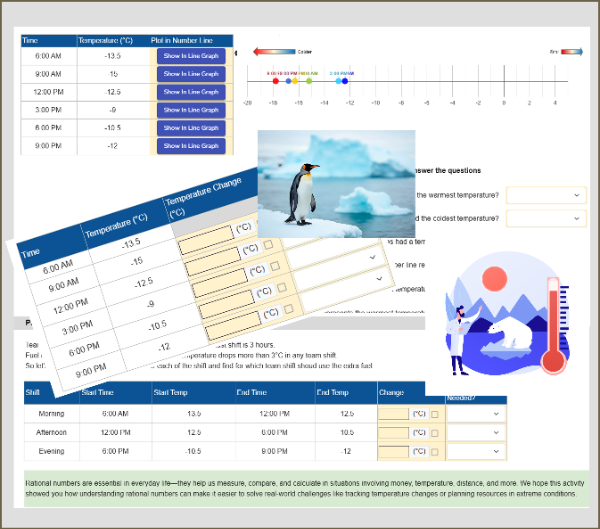Image resolution: width=600 pixels, height=529 pixels.
Task: Click Show In Line Graph for 6:00 AM
Action: pyautogui.click(x=191, y=56)
